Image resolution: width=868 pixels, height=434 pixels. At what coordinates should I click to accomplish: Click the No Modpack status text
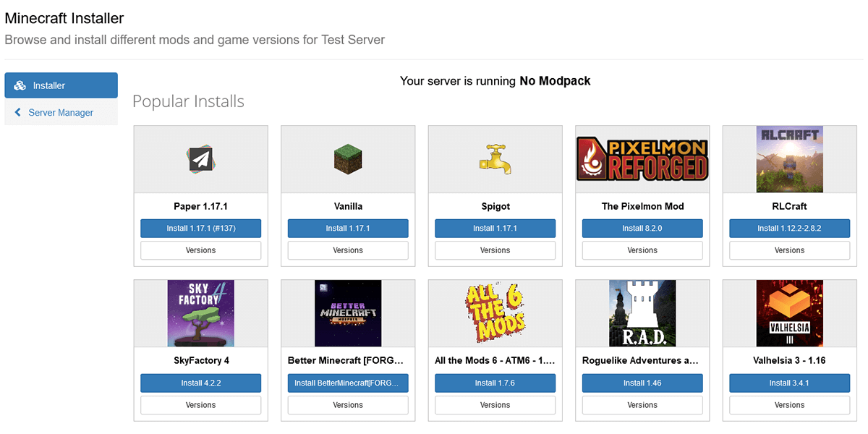pos(555,81)
